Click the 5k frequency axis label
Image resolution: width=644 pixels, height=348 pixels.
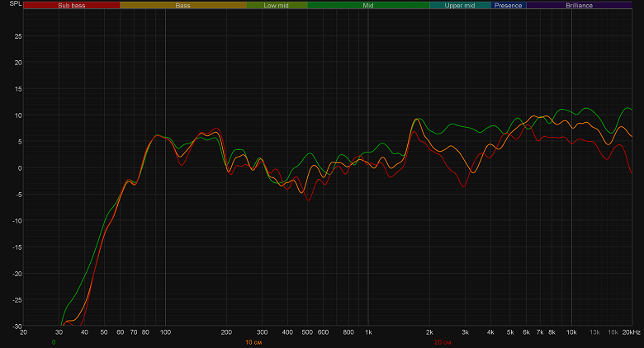[x=510, y=332]
